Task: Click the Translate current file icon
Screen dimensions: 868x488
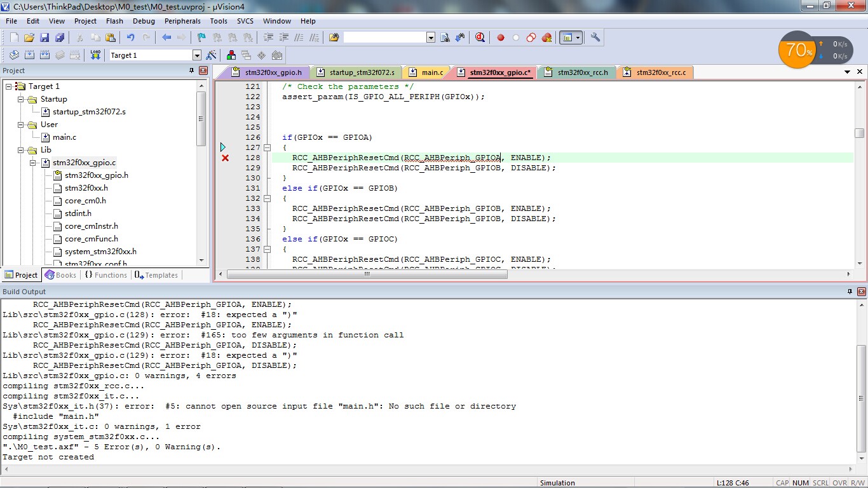Action: pyautogui.click(x=14, y=55)
